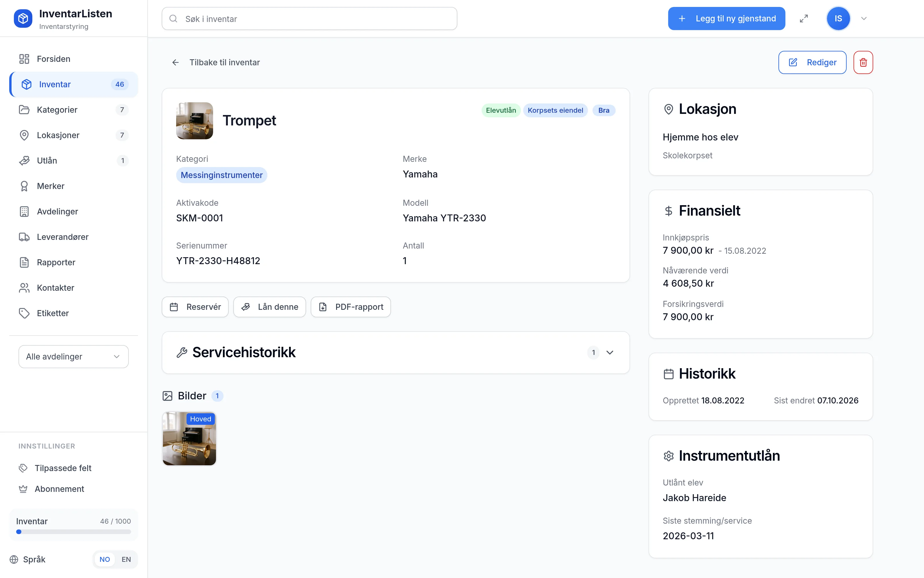924x578 pixels.
Task: Click the Rapporter document icon
Action: (24, 262)
